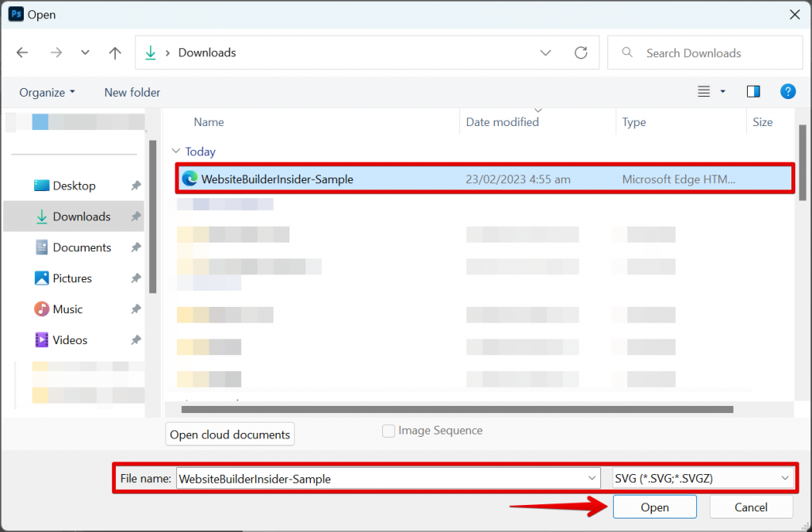Click the green download icon in address bar
Image resolution: width=812 pixels, height=532 pixels.
click(150, 52)
